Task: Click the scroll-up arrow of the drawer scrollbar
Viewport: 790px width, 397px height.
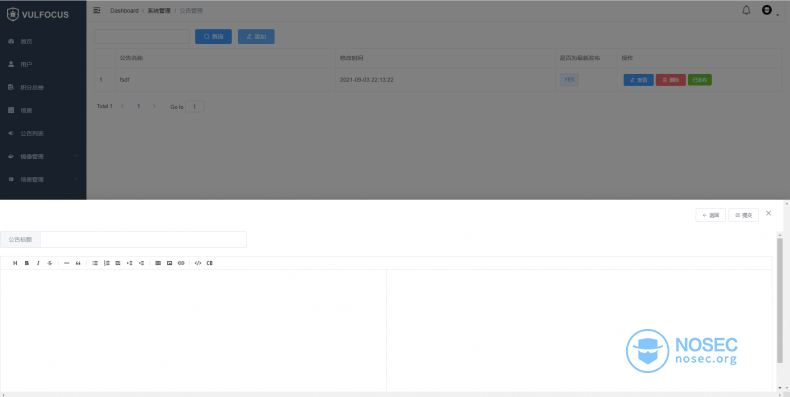Action: (780, 235)
